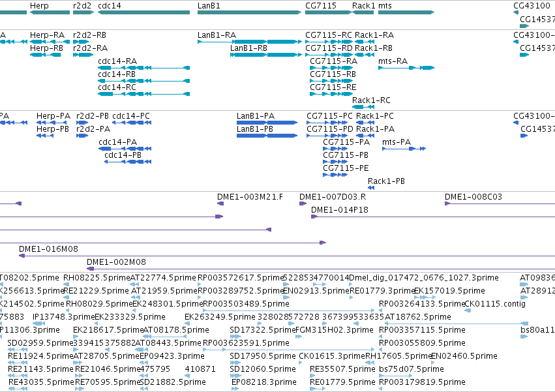Click BAC end DME1-007D03.R label
Screen dimensions: 555x392
333,197
